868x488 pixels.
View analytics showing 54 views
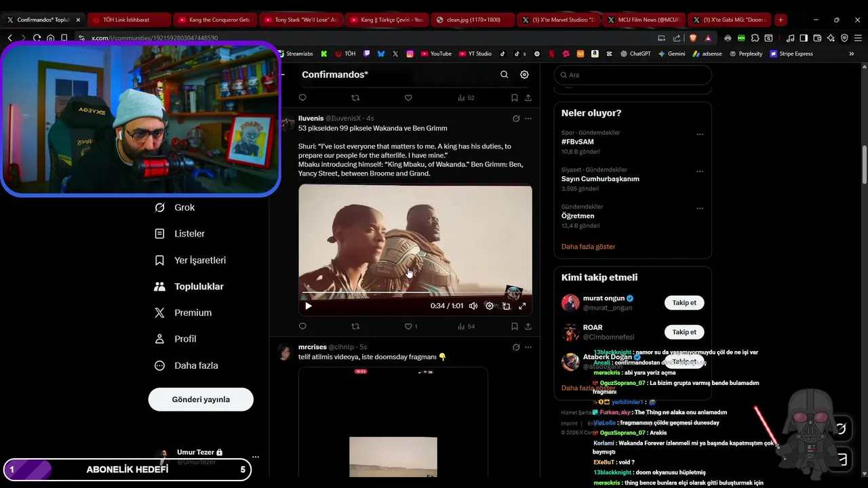[x=466, y=326]
